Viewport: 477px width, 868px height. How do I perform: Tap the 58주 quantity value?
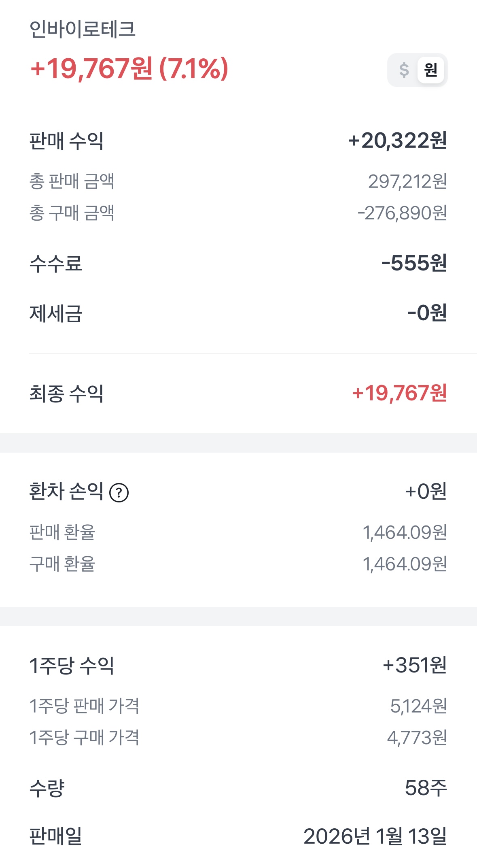tap(426, 788)
